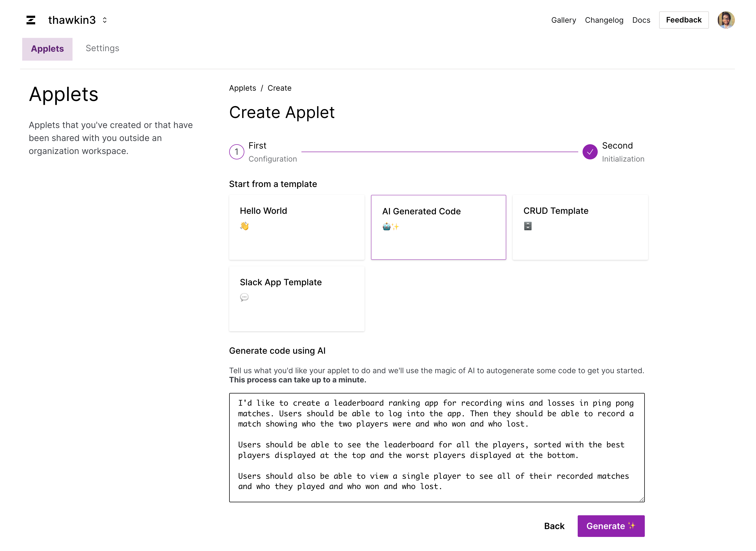Screen dimensions: 756x551
Task: Open the Changelog link
Action: click(x=604, y=20)
